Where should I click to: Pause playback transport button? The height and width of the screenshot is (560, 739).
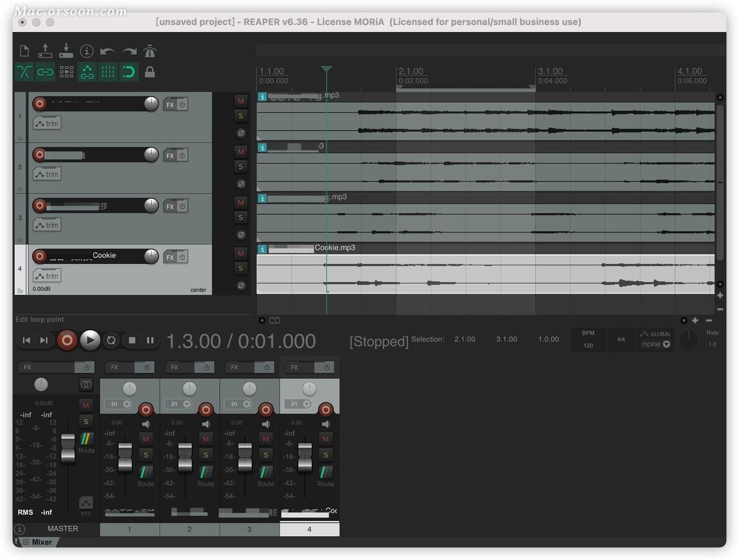(x=150, y=340)
